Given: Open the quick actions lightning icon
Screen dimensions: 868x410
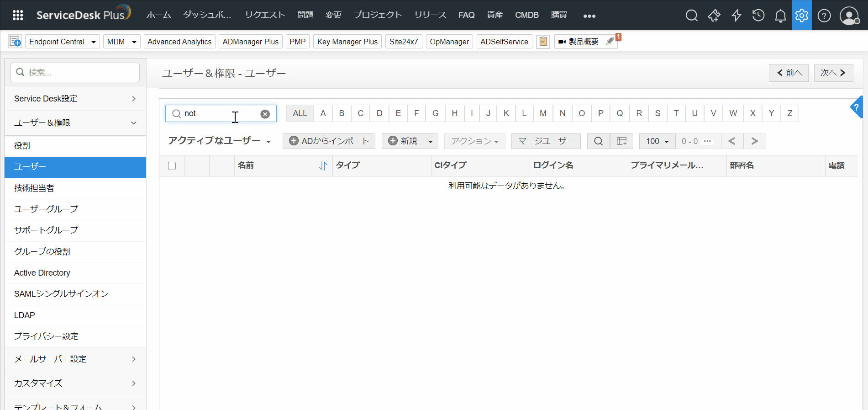Looking at the screenshot, I should coord(736,16).
